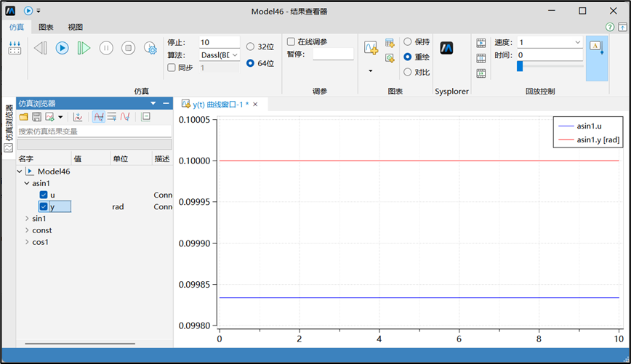Open dropdown arrow next to export icon

point(60,117)
